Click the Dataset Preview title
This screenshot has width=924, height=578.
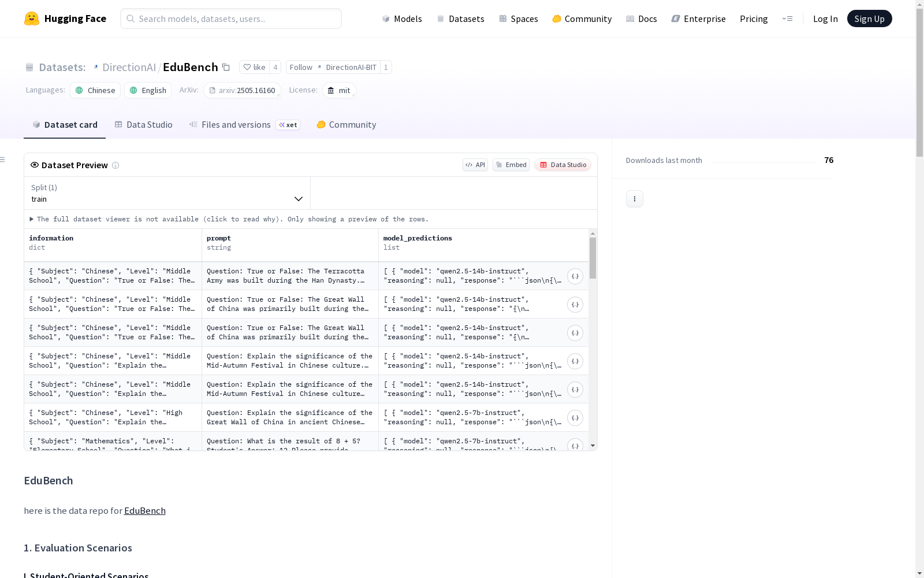[x=74, y=165]
